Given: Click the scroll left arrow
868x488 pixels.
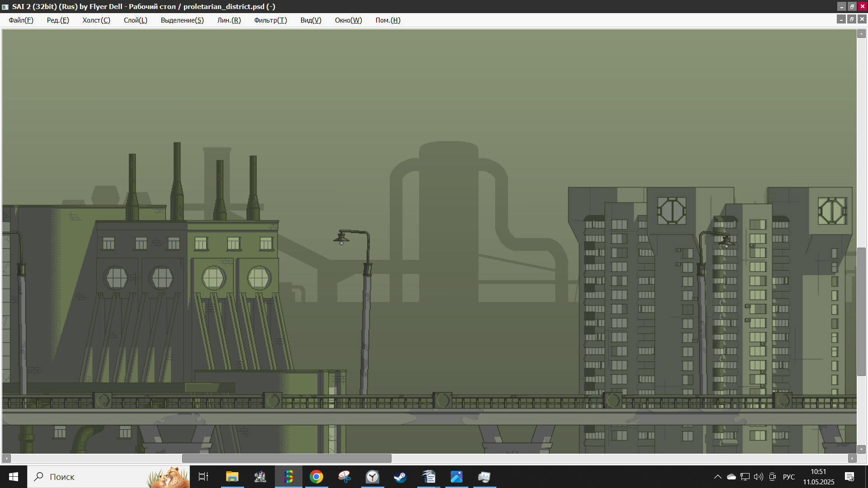Looking at the screenshot, I should pos(6,458).
